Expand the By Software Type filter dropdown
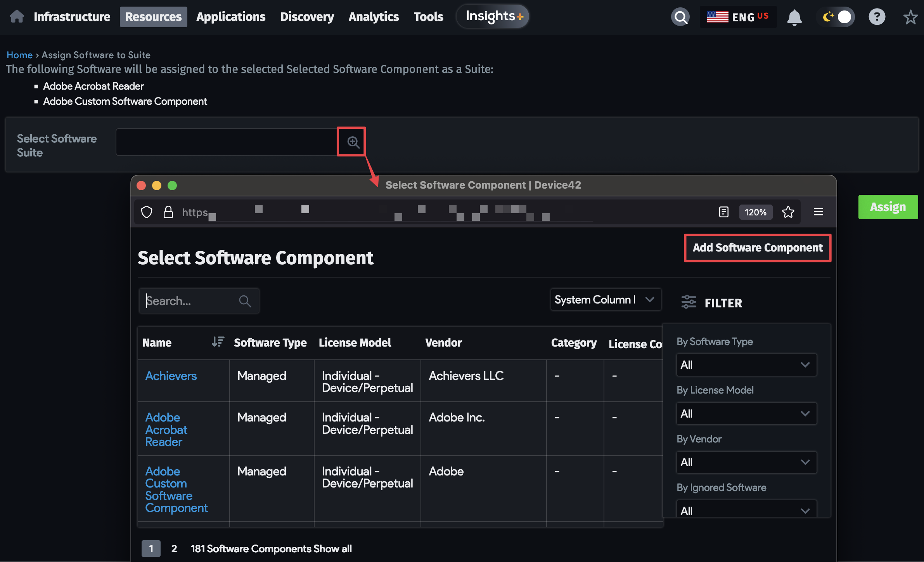Viewport: 924px width, 562px height. point(746,364)
